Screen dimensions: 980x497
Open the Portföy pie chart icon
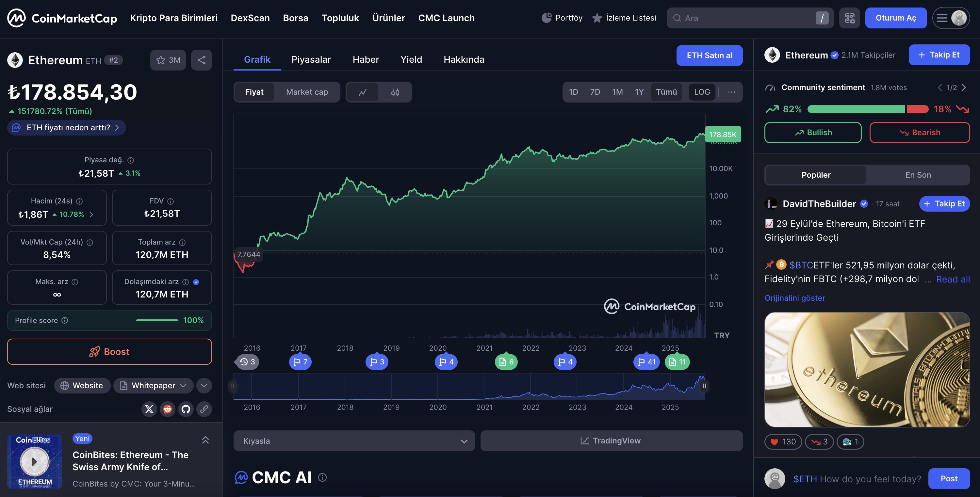[546, 18]
